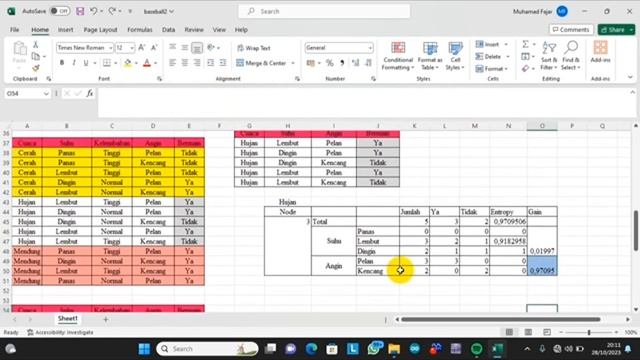Open the File tab
640x360 pixels.
pos(15,30)
